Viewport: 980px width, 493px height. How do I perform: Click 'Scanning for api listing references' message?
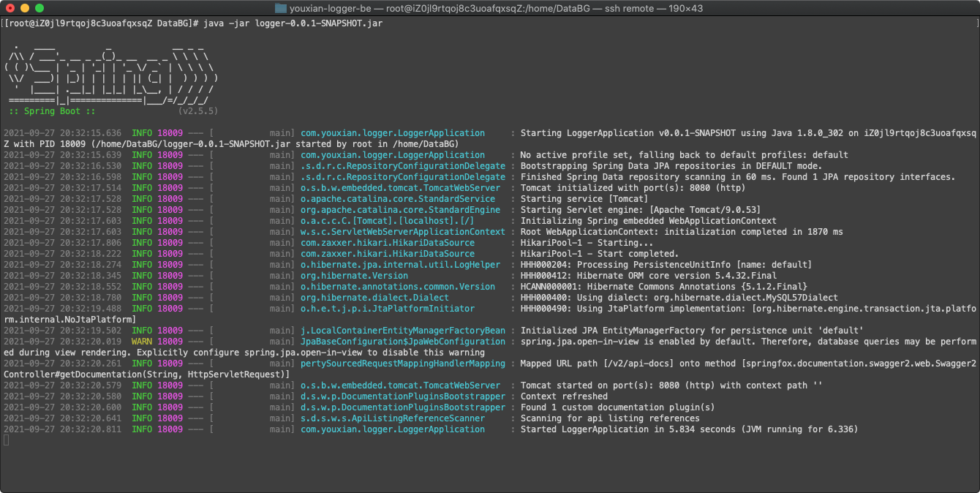click(x=610, y=418)
